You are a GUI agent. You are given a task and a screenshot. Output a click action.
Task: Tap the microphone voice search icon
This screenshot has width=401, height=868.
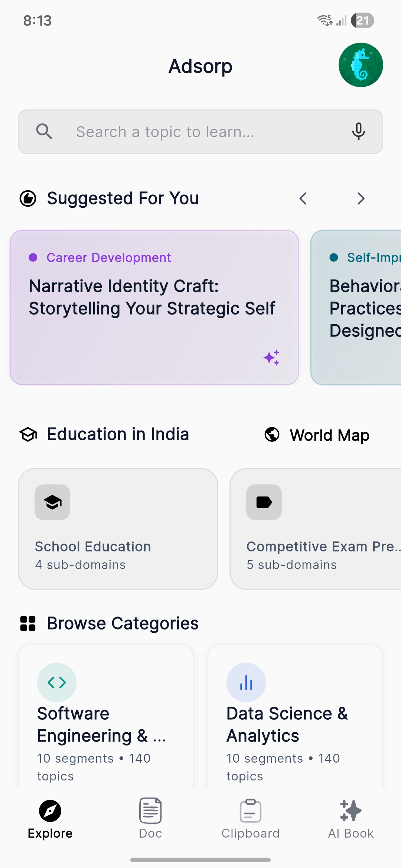[358, 131]
